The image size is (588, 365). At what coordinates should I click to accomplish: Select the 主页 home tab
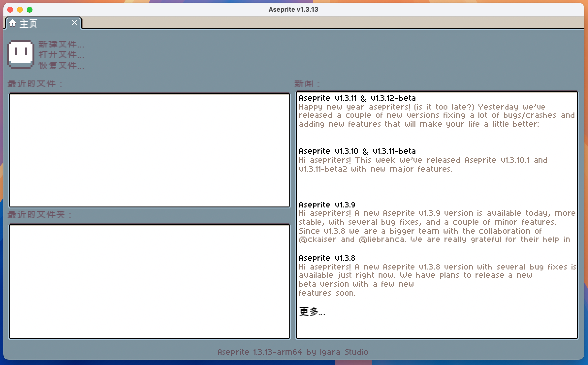(43, 24)
